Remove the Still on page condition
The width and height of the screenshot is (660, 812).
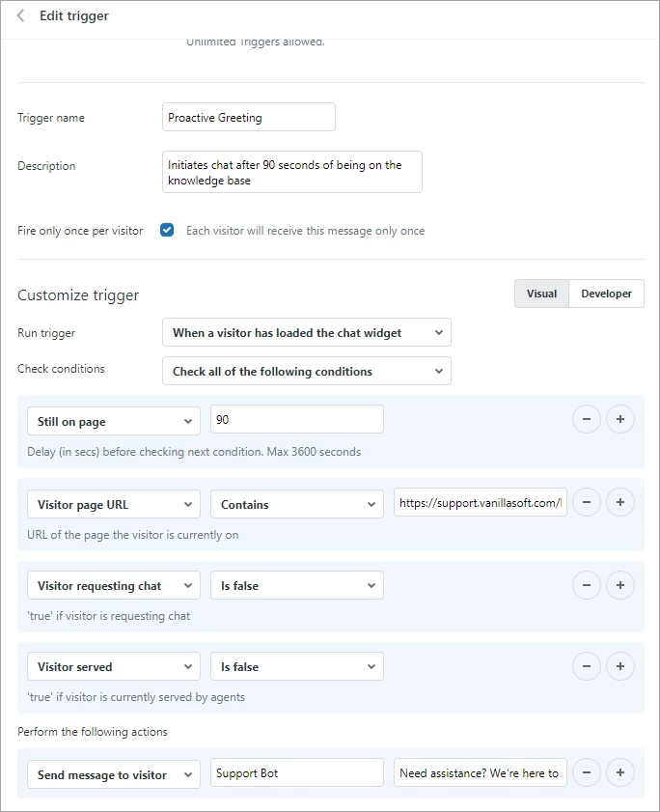click(587, 419)
